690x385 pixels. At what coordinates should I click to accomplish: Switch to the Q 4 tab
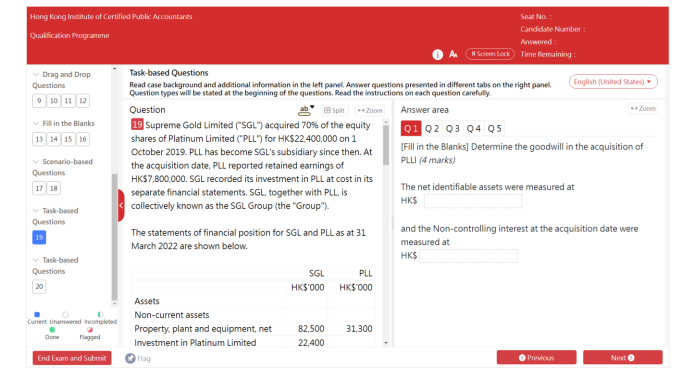pyautogui.click(x=473, y=128)
